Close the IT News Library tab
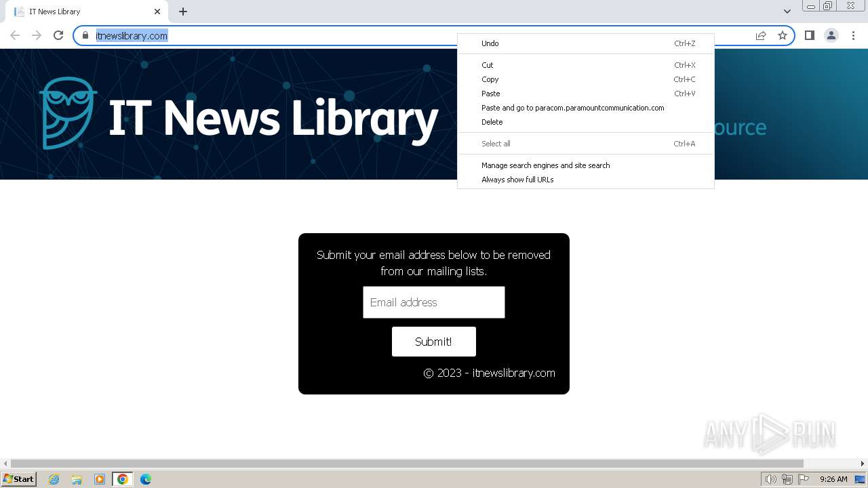 157,12
